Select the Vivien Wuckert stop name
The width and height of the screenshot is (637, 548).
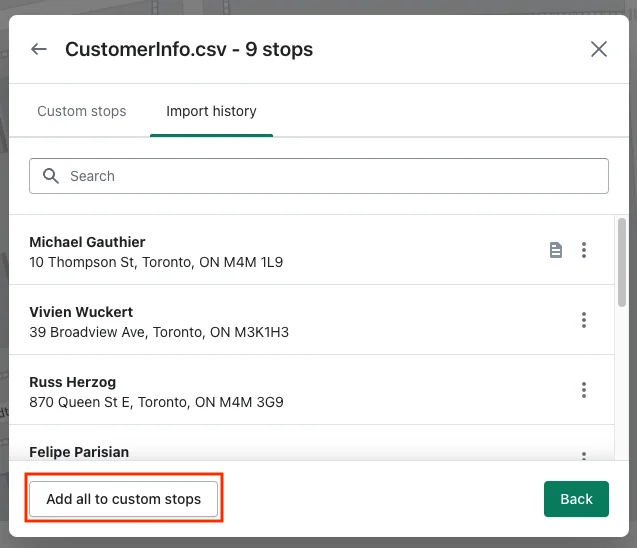click(x=81, y=312)
